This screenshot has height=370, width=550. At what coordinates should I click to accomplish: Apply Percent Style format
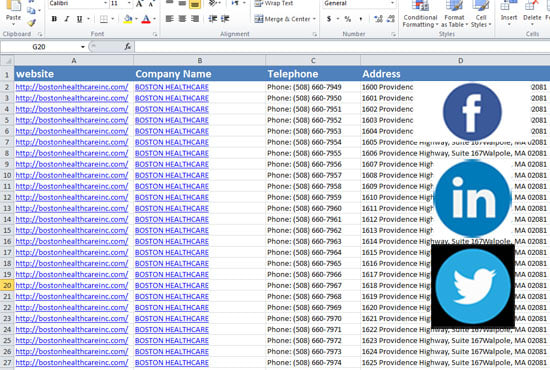pos(348,19)
